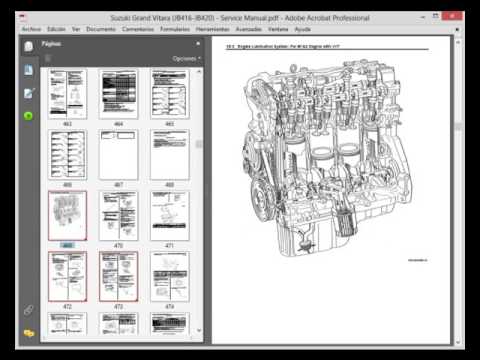Open the Opciones dropdown in Páginas panel
Viewport: 480px width, 360px height.
pyautogui.click(x=186, y=59)
